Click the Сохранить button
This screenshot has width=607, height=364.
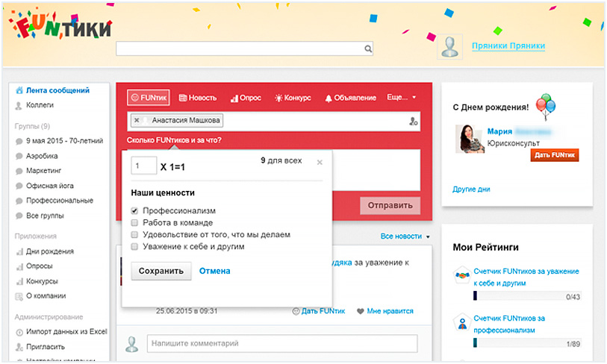pyautogui.click(x=161, y=272)
